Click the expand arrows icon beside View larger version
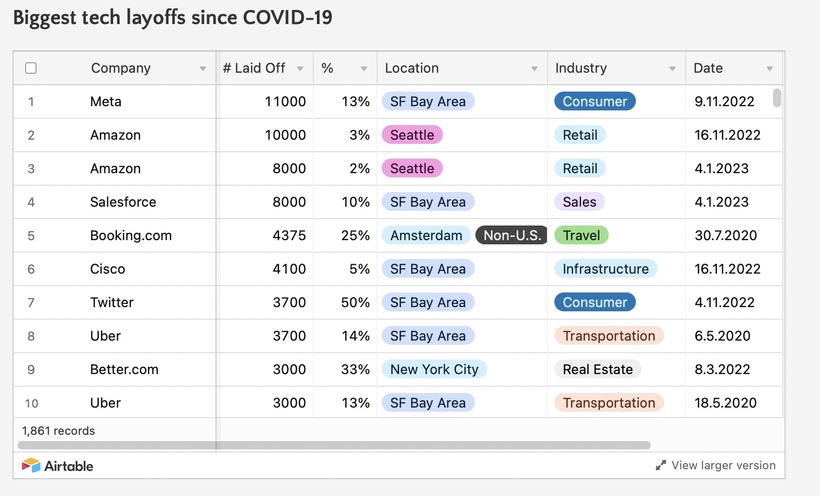 (660, 465)
